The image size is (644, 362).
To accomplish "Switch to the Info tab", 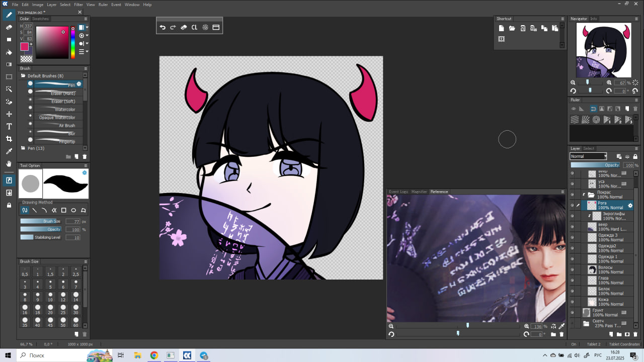I will 594,19.
